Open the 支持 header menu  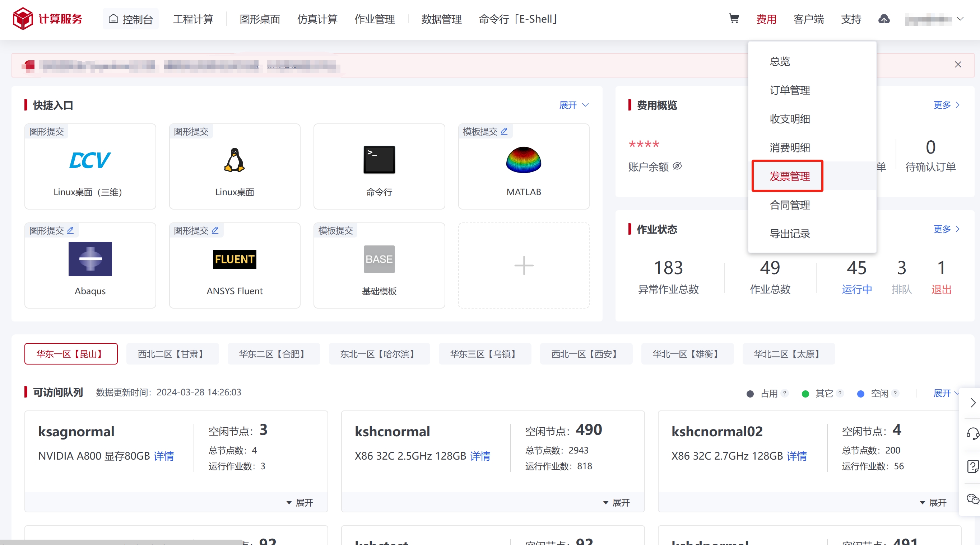point(851,19)
